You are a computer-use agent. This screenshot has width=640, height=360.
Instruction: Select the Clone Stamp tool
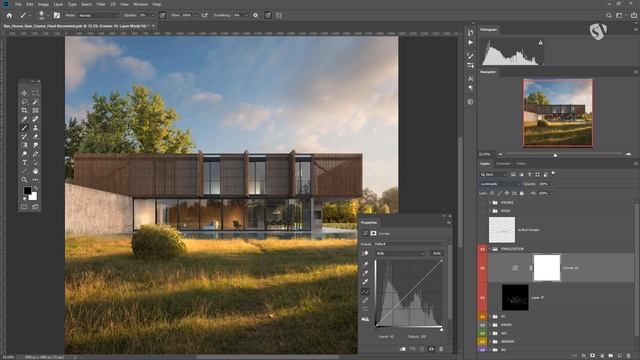[35, 128]
